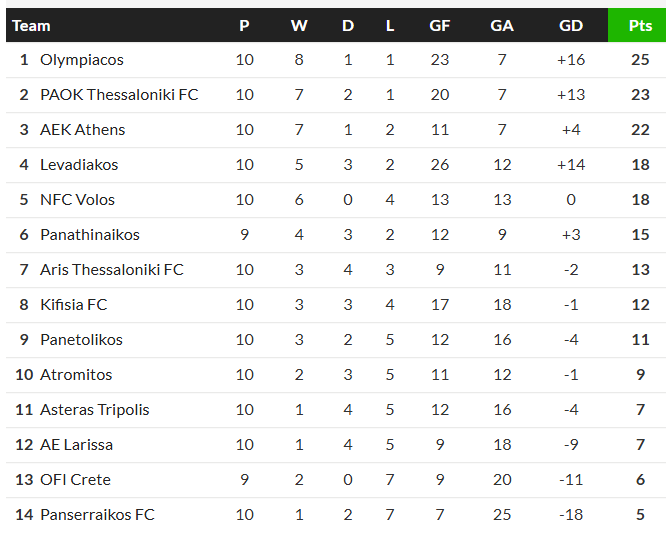Click the Panetolikos team name
Screen dimensions: 666x542
click(x=81, y=340)
